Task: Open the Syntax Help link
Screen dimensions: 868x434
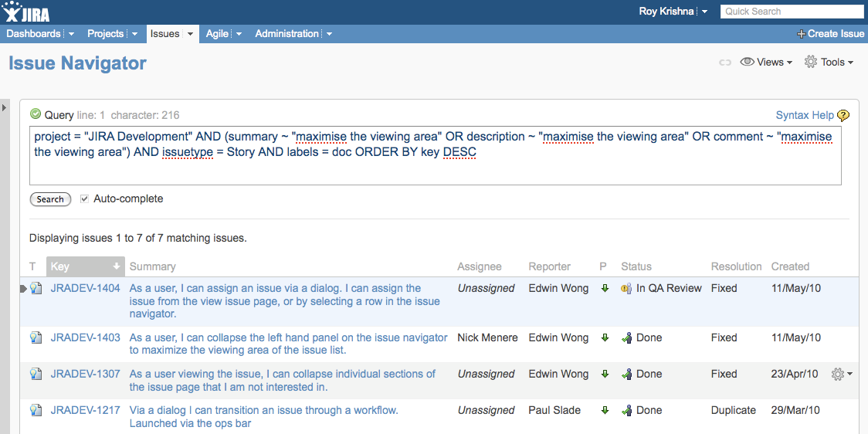Action: (805, 115)
